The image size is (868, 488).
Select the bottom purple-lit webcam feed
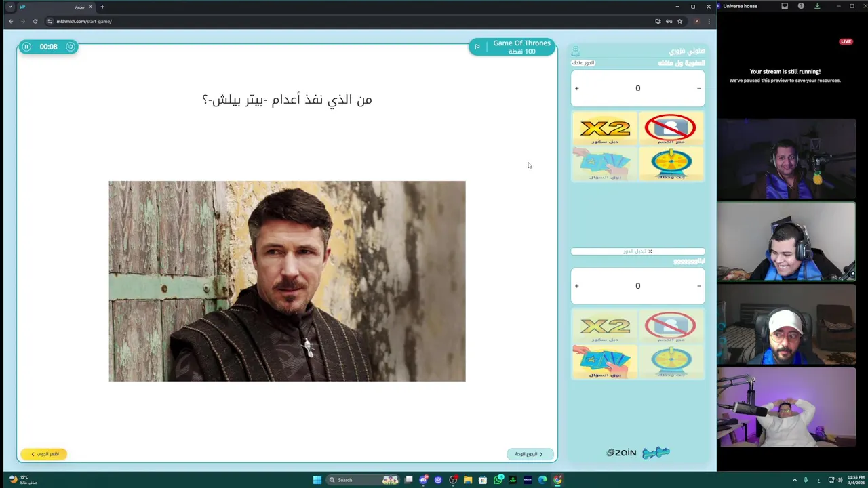pos(787,407)
